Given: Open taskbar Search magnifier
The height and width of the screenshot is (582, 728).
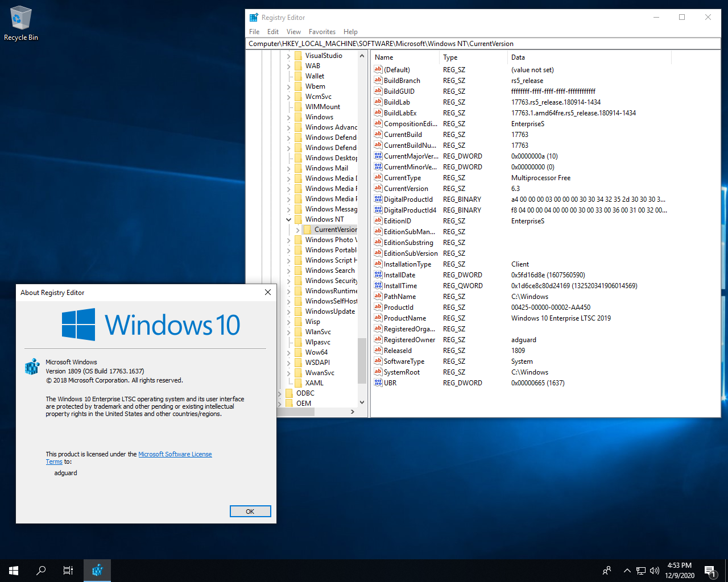Looking at the screenshot, I should point(41,571).
